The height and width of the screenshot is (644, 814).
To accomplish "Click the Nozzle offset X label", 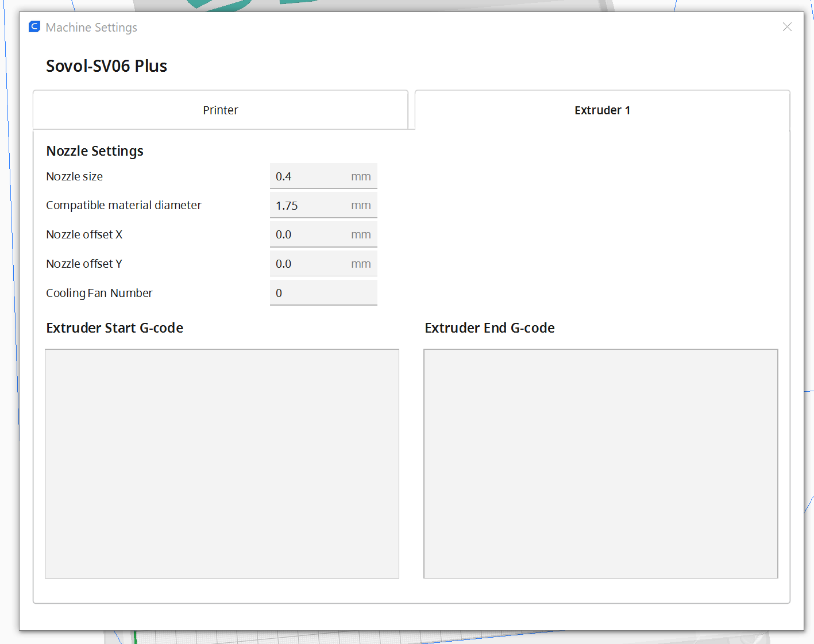I will tap(84, 234).
